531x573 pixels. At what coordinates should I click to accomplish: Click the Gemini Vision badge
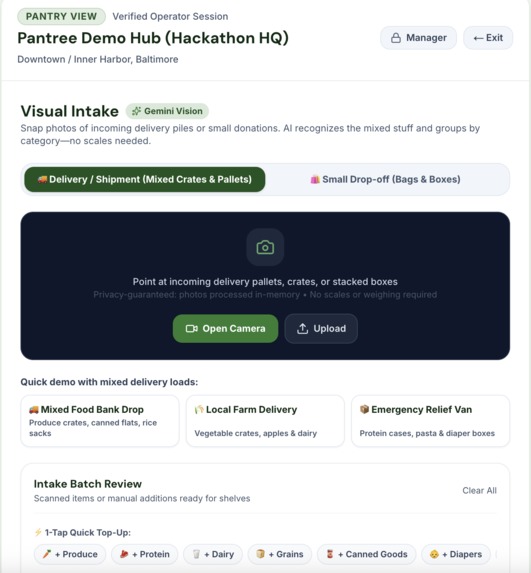pos(167,111)
